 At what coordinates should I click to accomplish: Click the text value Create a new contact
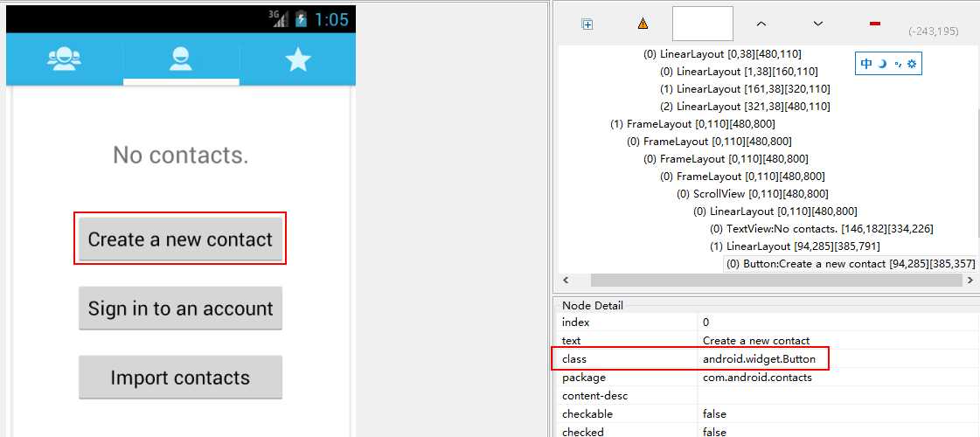click(756, 341)
